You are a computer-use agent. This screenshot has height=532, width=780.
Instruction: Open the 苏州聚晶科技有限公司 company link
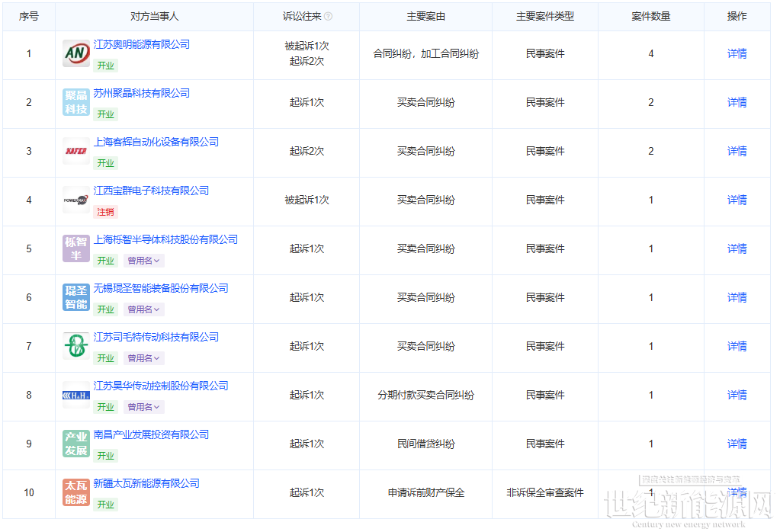tap(141, 93)
